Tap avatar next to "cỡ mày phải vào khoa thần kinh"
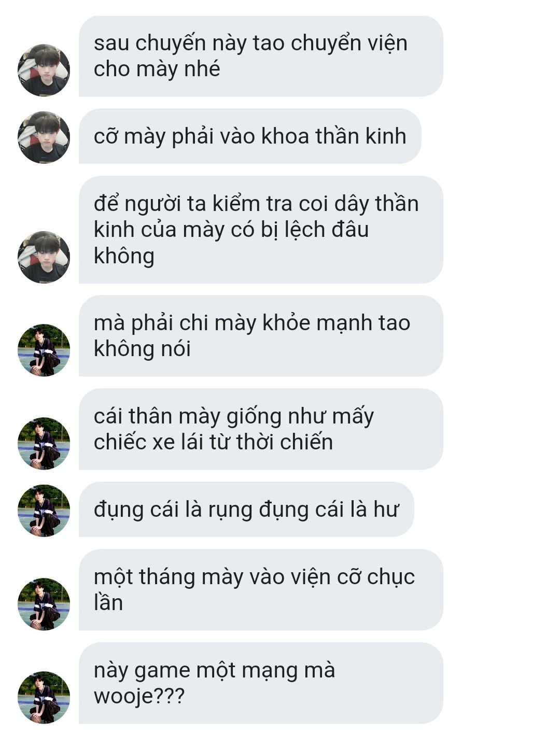The height and width of the screenshot is (735, 560). (44, 137)
